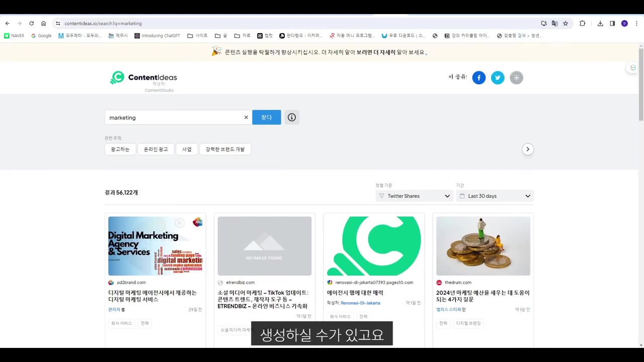644x362 pixels.
Task: Open the Last 30 days period dropdown
Action: click(495, 196)
